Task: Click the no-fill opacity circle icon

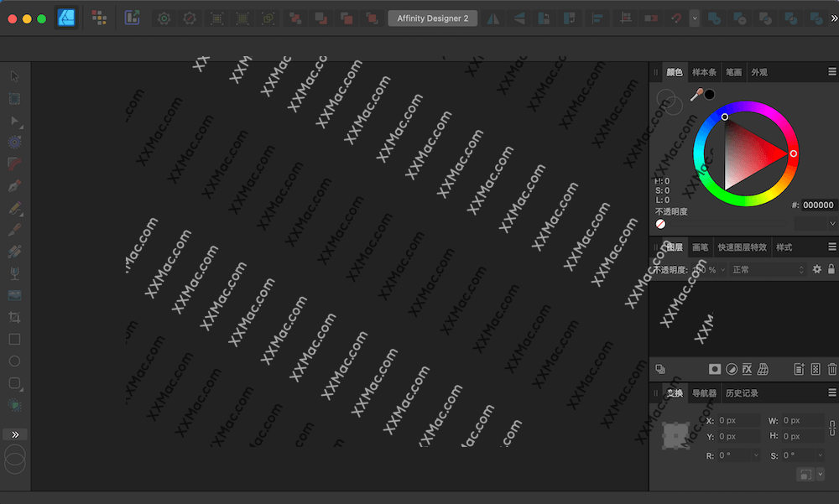Action: point(660,224)
